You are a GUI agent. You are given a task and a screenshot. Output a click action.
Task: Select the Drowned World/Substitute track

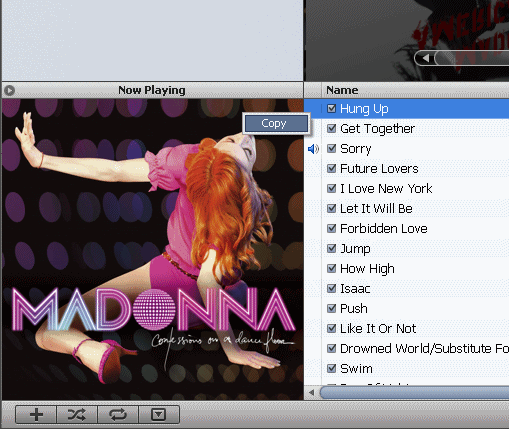click(x=424, y=349)
